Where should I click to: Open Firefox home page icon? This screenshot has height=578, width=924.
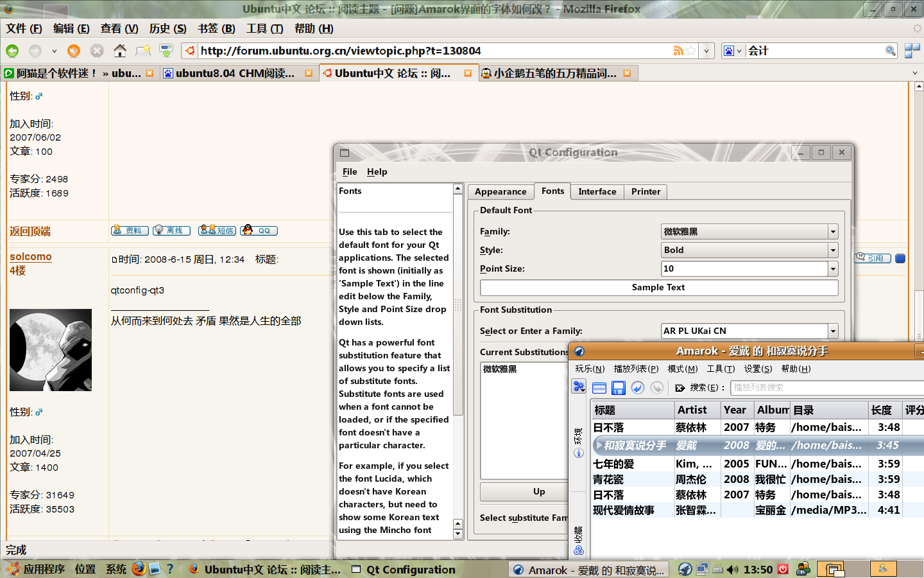coord(120,51)
